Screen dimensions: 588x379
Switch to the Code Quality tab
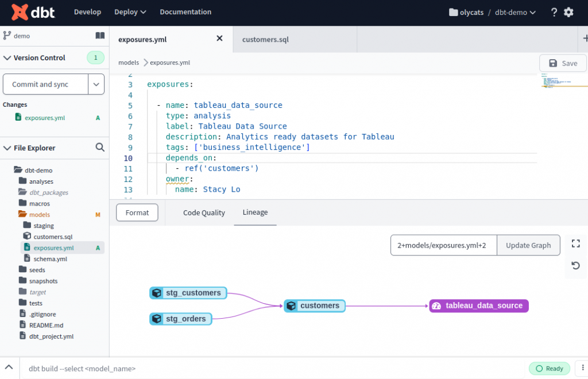(x=204, y=212)
